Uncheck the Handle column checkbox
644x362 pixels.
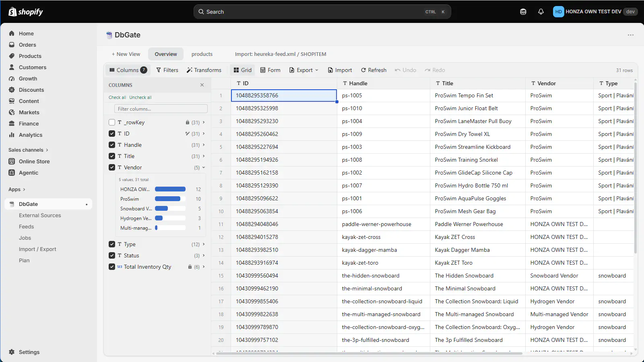pos(112,145)
